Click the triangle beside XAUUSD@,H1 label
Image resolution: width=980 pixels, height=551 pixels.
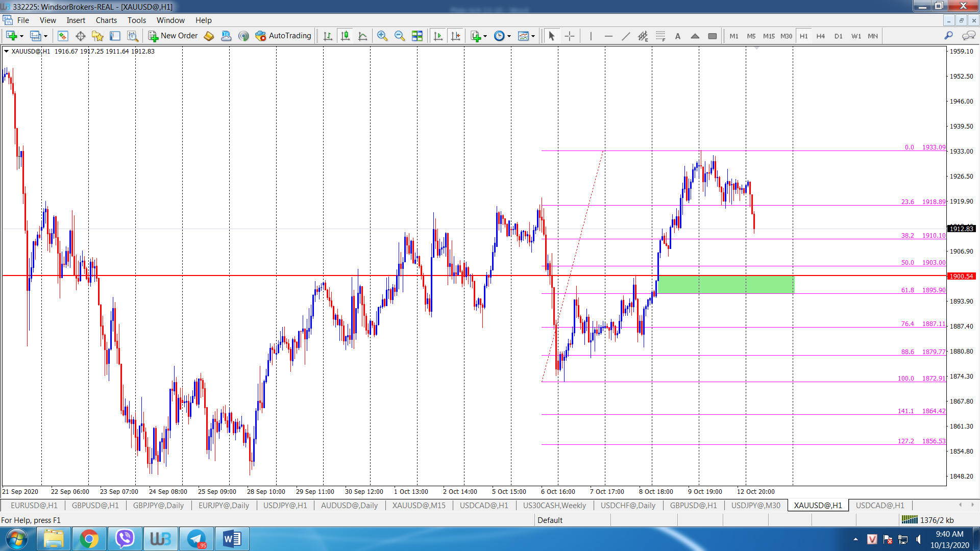point(6,51)
